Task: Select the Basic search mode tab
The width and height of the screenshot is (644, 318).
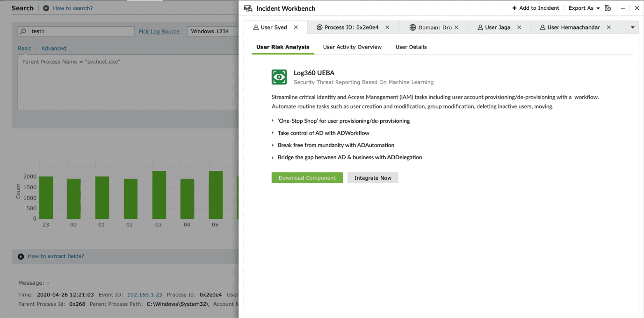Action: [x=25, y=48]
